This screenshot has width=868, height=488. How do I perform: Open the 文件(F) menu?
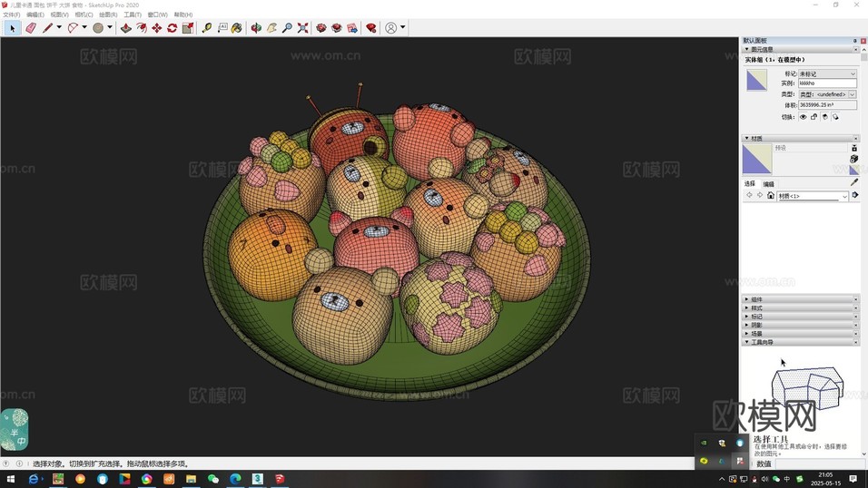pyautogui.click(x=12, y=15)
